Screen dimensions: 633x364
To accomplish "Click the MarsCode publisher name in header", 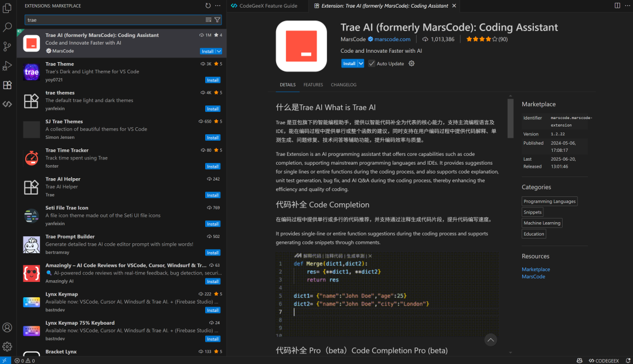I will 353,39.
